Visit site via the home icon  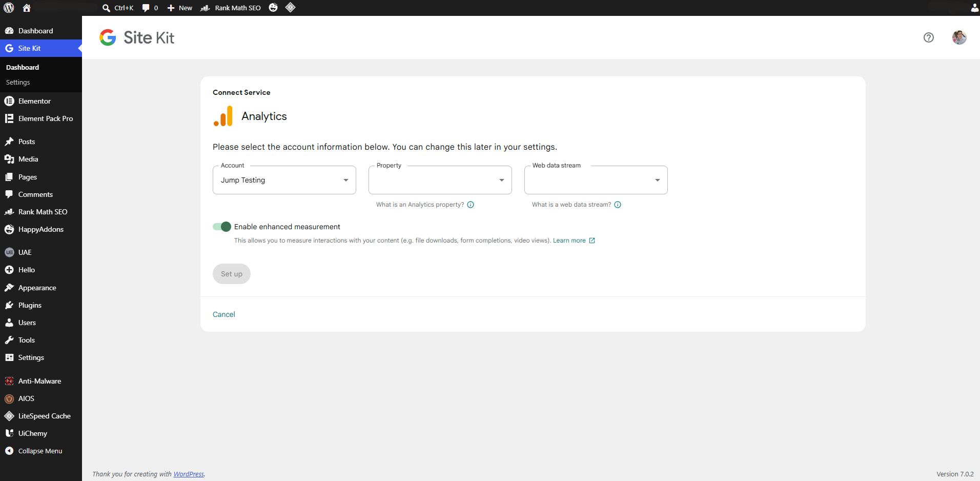click(x=27, y=8)
